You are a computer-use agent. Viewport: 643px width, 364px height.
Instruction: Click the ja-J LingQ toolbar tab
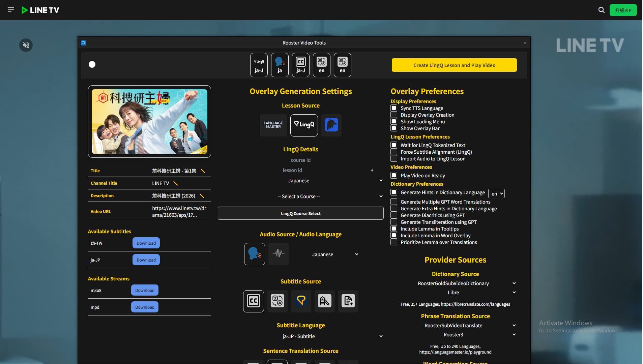[x=259, y=65]
